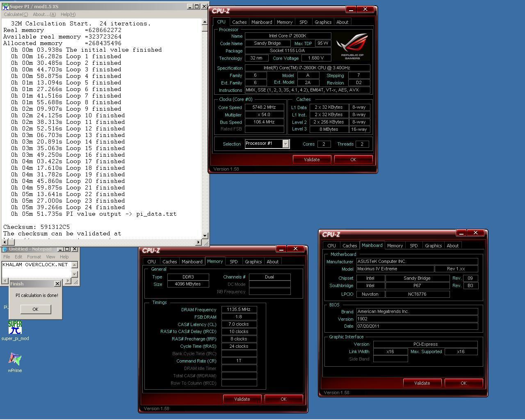This screenshot has width=525, height=420.
Task: Click the Checksum: 591312C5 line
Action: tap(37, 227)
